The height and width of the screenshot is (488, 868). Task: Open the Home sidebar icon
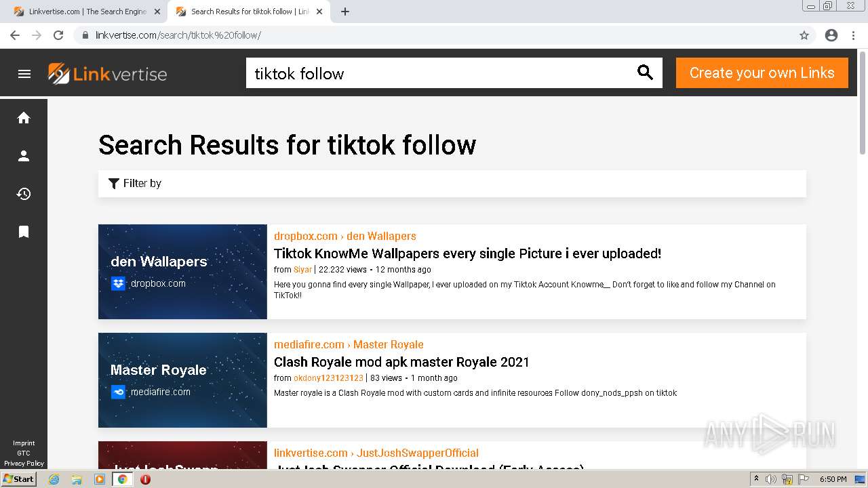pyautogui.click(x=24, y=118)
